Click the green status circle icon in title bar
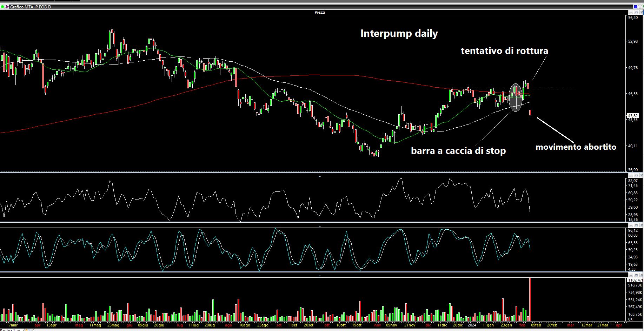The width and height of the screenshot is (644, 331). point(2,7)
